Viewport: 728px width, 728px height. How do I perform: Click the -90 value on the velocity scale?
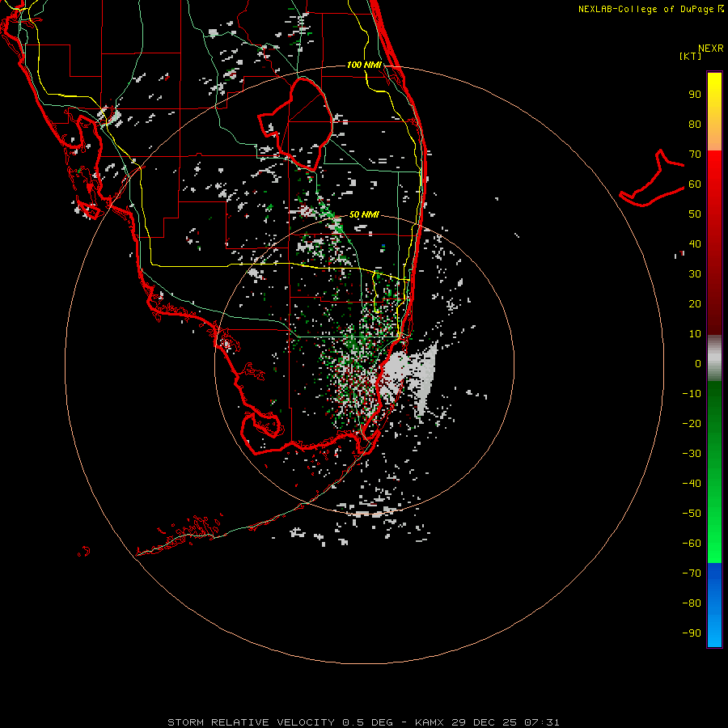coord(692,633)
